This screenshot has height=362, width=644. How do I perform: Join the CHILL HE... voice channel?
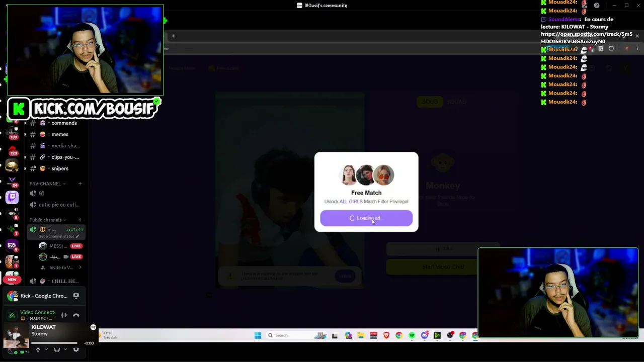pos(55,282)
